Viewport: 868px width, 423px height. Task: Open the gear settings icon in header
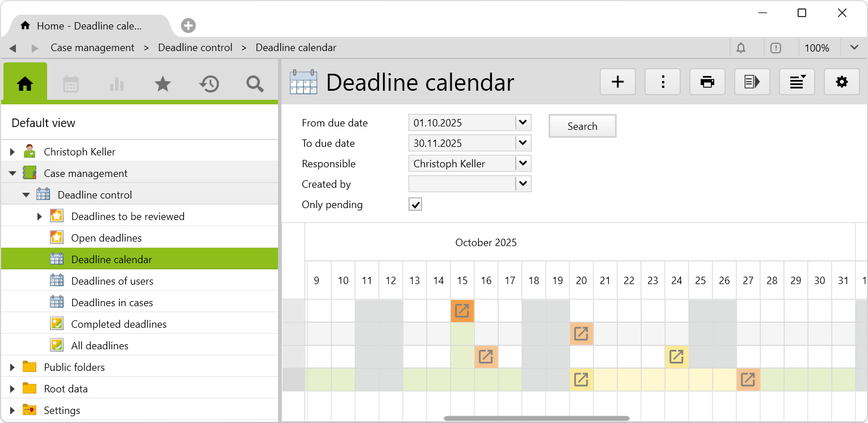[x=842, y=82]
